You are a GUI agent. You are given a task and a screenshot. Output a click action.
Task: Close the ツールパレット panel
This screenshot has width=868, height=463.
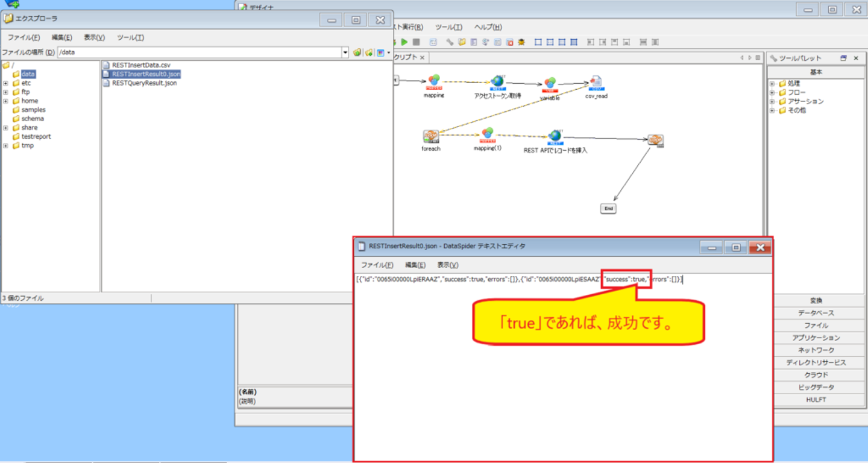pyautogui.click(x=855, y=58)
